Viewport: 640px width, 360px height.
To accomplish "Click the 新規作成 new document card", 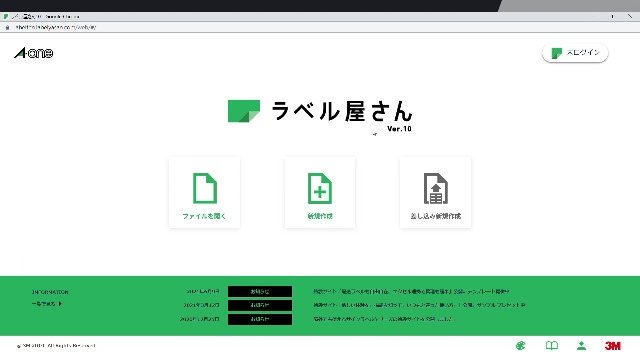I will pos(320,192).
